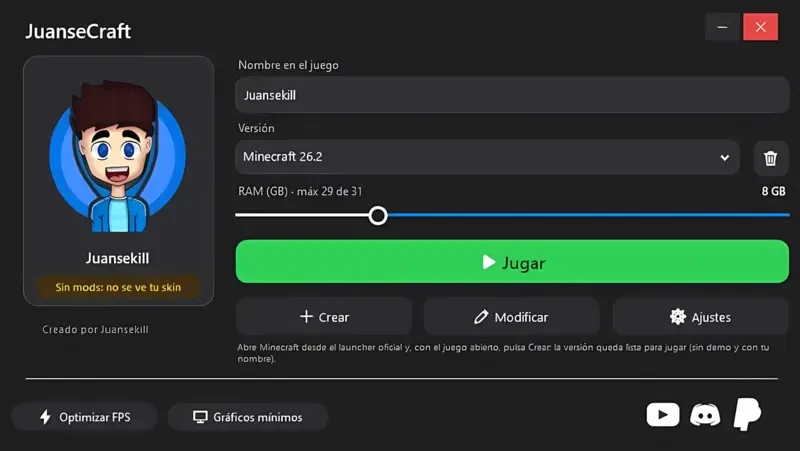800x451 pixels.
Task: Open the Minecraft 26.2 version dropdown
Action: click(x=487, y=157)
